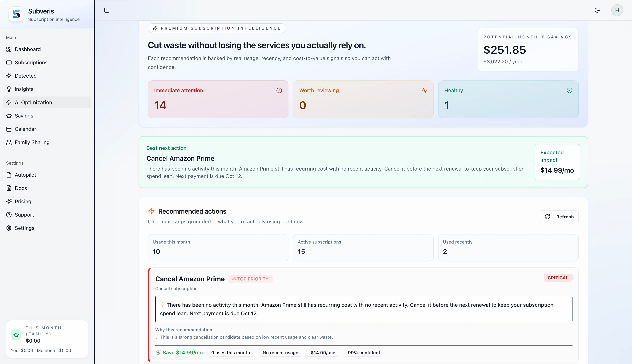This screenshot has width=632, height=364.
Task: Open the H user avatar menu
Action: pos(617,10)
